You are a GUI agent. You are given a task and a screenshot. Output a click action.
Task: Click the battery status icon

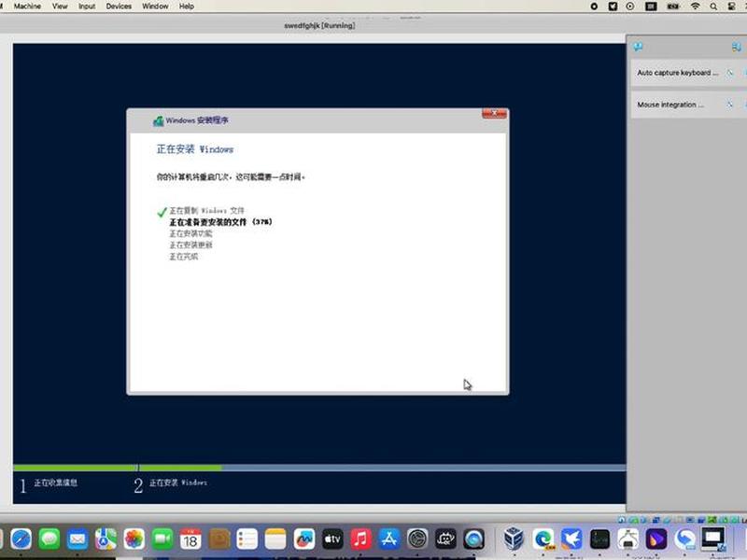click(x=672, y=7)
